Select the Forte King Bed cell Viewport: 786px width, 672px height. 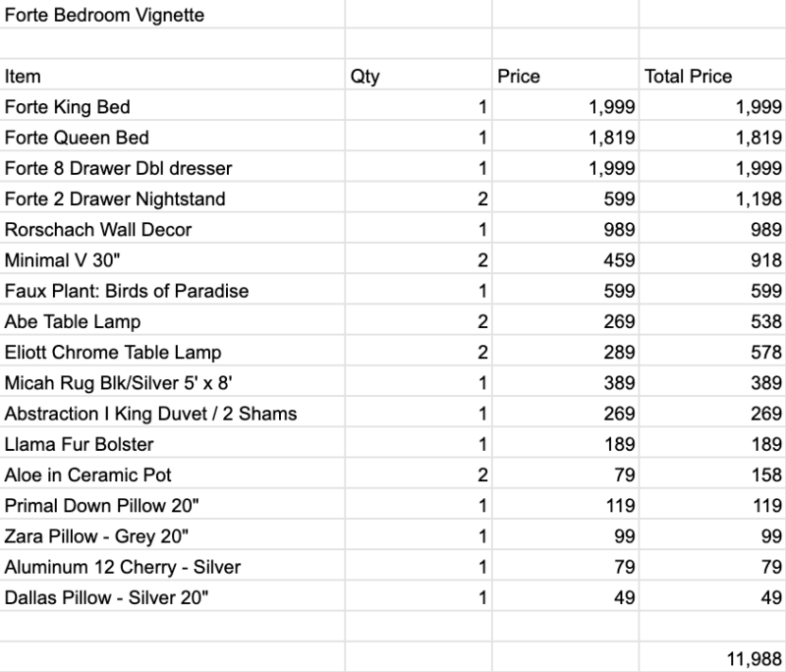pyautogui.click(x=172, y=106)
